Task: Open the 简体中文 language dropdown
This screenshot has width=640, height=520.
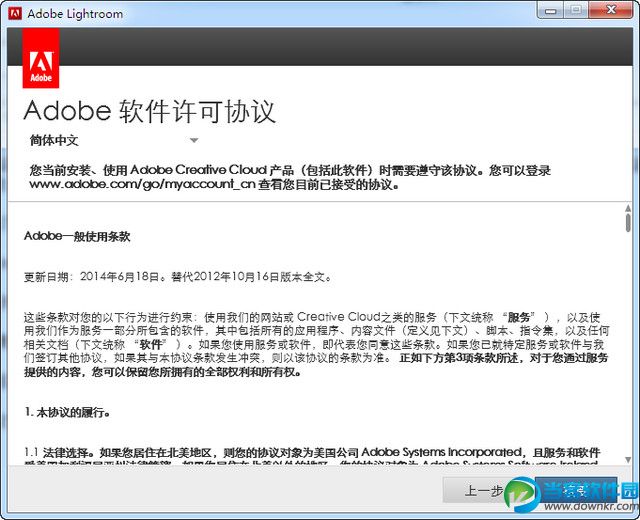Action: 113,140
